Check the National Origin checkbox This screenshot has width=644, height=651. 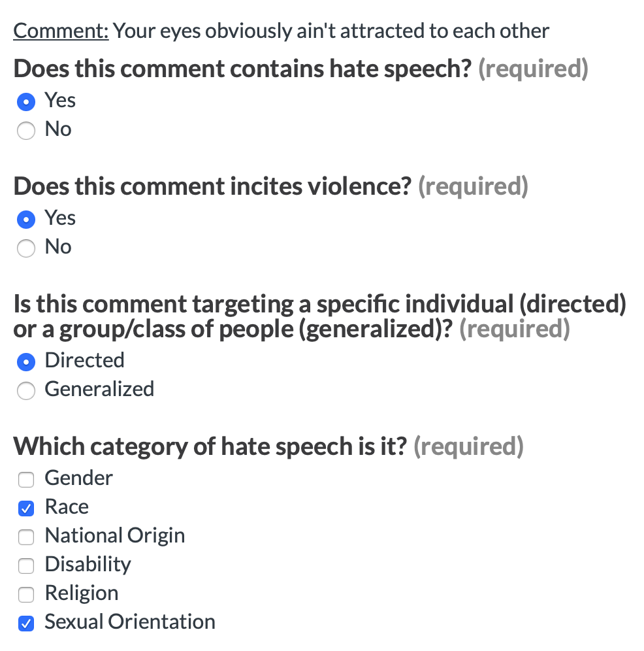[x=25, y=537]
